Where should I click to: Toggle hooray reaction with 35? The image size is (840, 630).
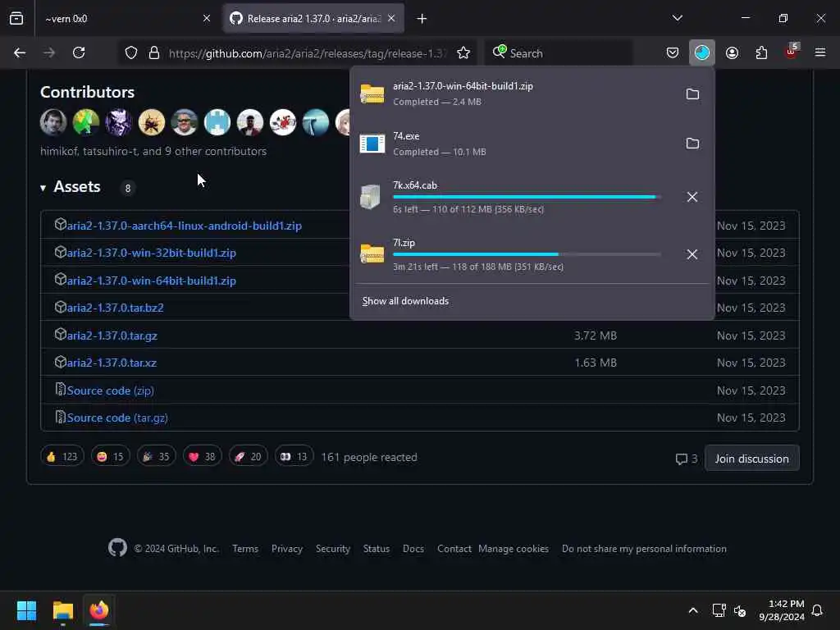point(157,457)
